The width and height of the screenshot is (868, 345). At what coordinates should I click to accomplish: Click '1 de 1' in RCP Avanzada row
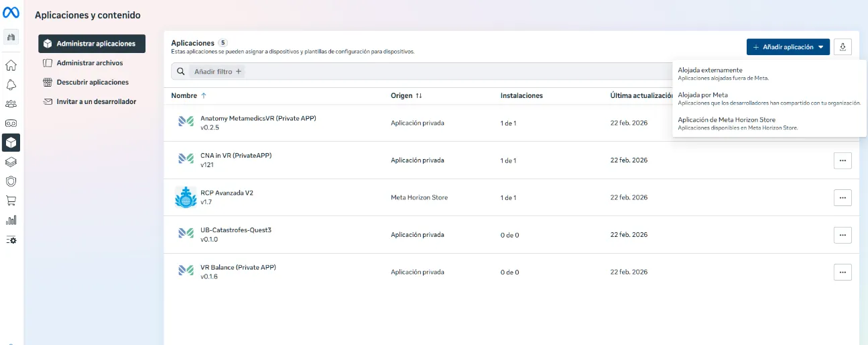tap(508, 197)
